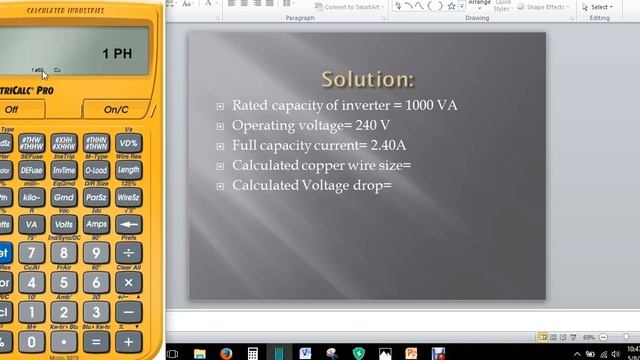Click the On/C key on calculator
Screen dimensions: 640x360
[x=116, y=109]
